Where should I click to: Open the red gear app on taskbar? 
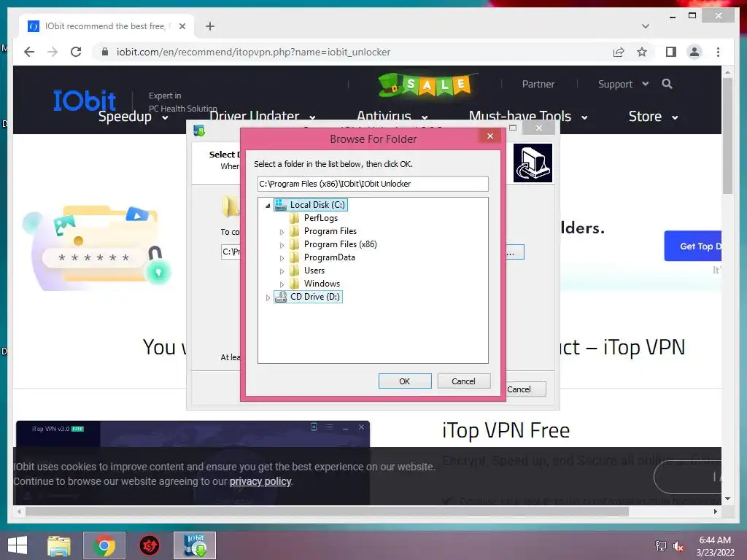point(149,545)
